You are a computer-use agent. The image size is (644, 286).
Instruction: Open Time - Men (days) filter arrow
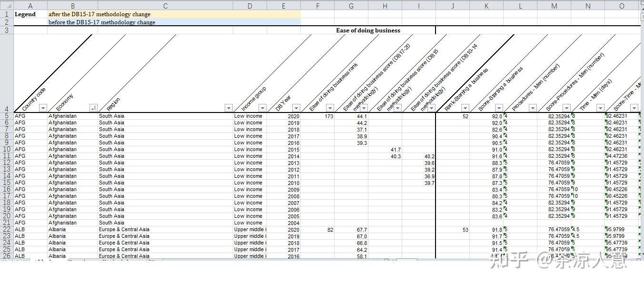point(600,108)
